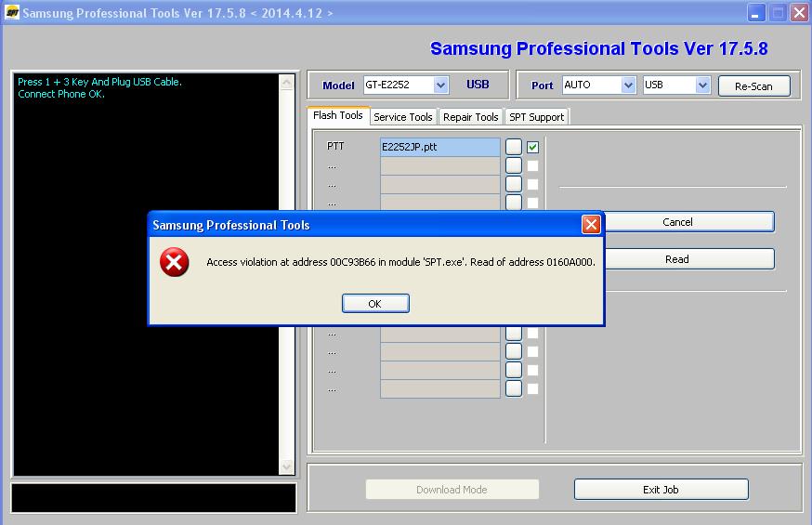Screen dimensions: 812x525
Task: Switch to the Service Tools tab
Action: pos(403,117)
